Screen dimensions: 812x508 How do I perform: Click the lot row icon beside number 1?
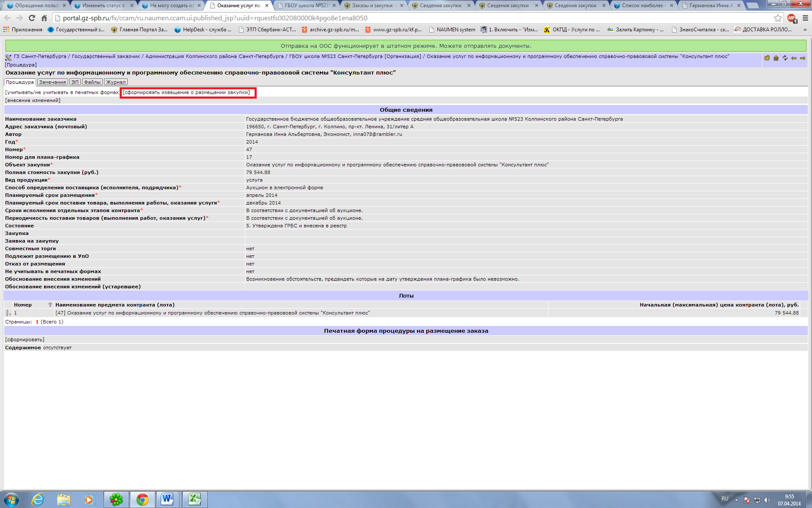pos(8,313)
